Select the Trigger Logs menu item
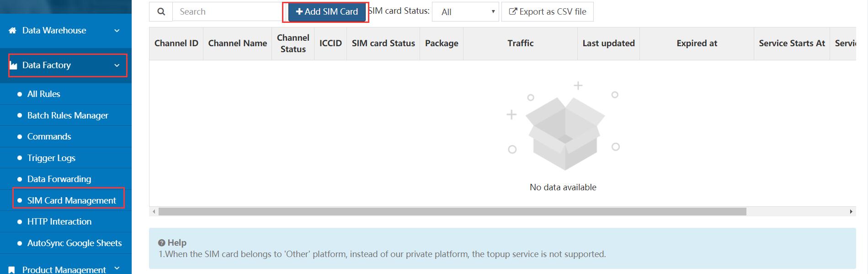The width and height of the screenshot is (868, 274). click(51, 158)
